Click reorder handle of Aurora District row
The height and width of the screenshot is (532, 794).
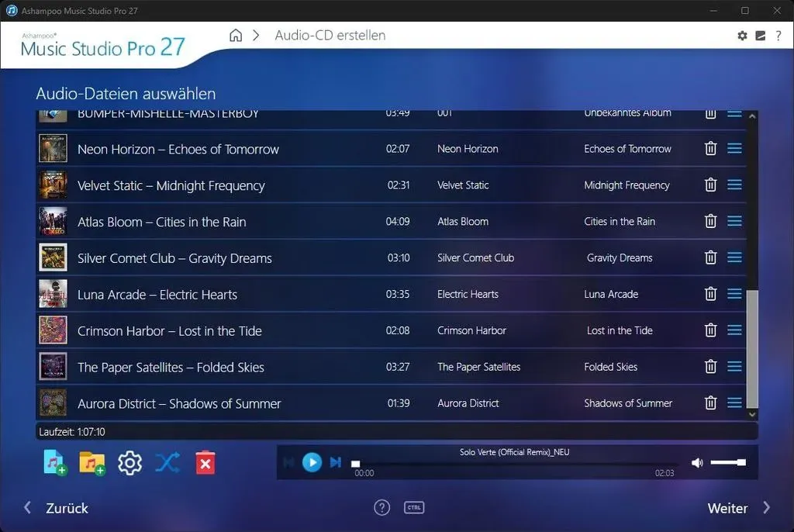pos(735,403)
